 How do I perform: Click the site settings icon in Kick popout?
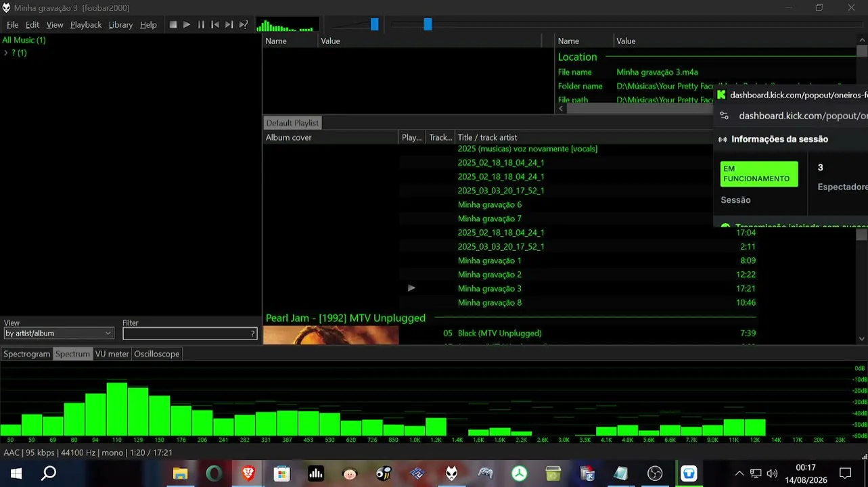point(724,116)
